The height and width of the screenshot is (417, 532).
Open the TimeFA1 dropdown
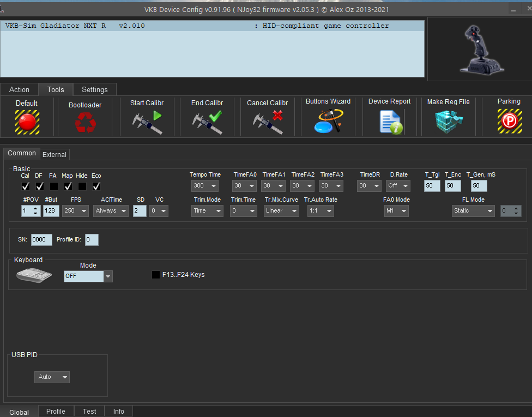[273, 185]
